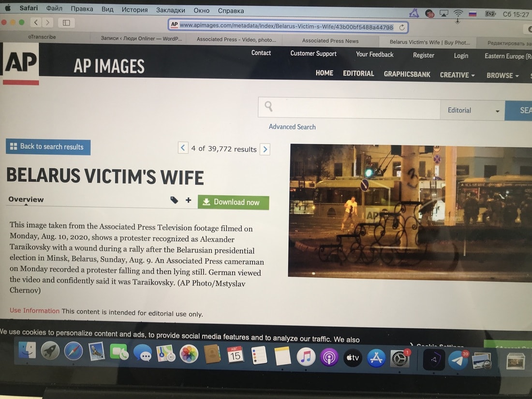This screenshot has height=399, width=532.
Task: Switch to Записи Люди Onliner tab
Action: point(141,38)
